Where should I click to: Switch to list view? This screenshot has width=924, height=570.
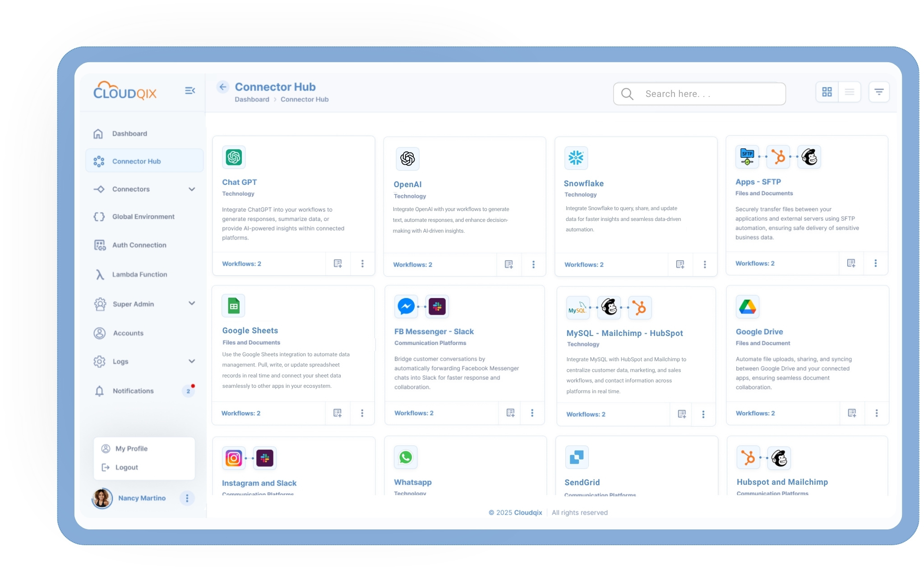click(849, 92)
